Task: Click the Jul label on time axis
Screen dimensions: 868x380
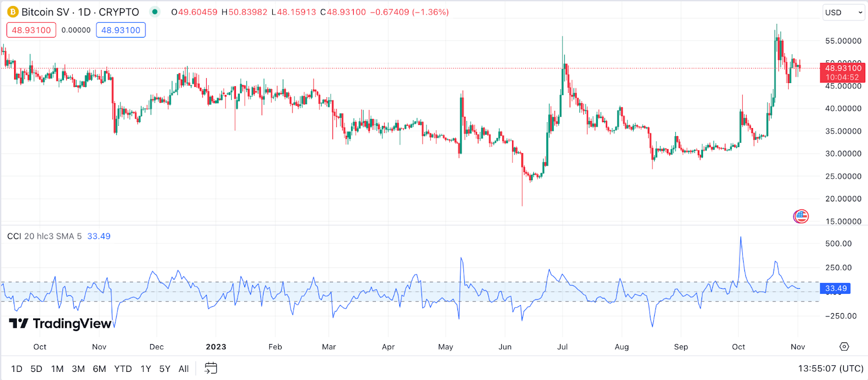Action: [562, 346]
